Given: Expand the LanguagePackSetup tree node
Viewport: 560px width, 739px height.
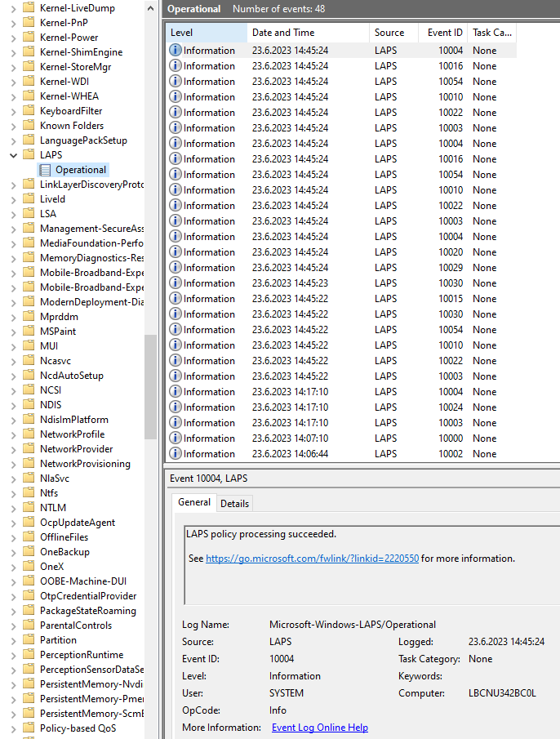Looking at the screenshot, I should coord(13,140).
